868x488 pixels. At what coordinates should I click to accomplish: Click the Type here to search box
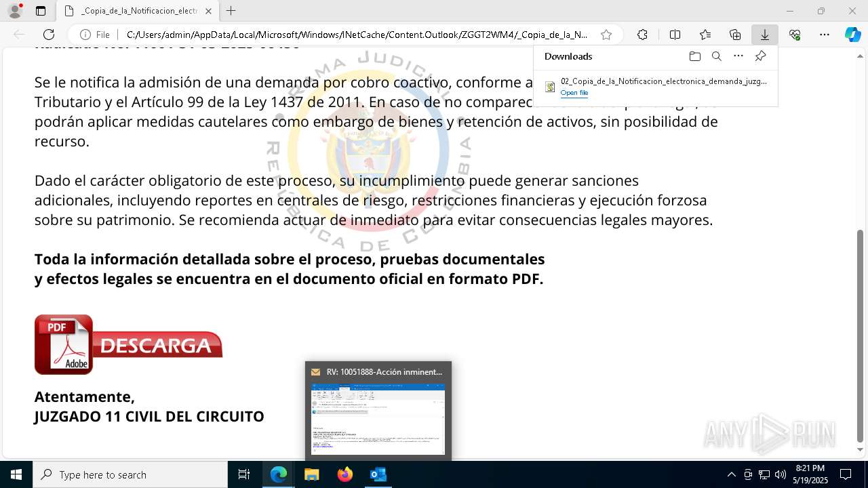[x=130, y=474]
